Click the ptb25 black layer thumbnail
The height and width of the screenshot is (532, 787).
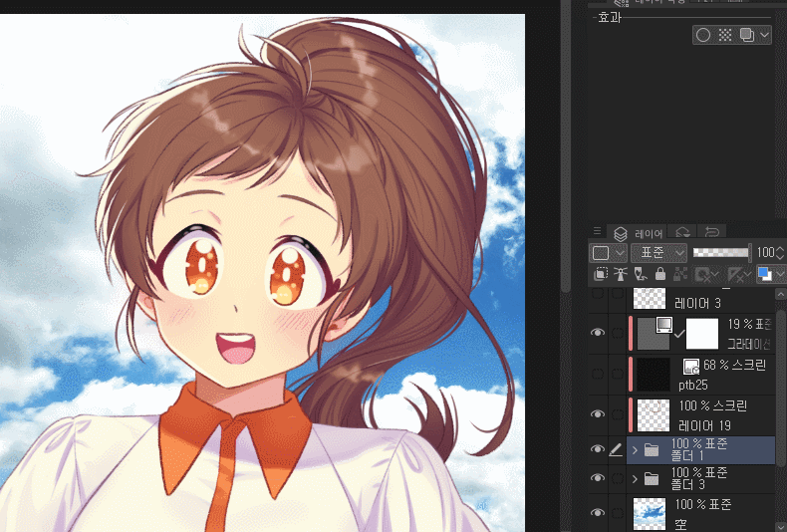(x=653, y=374)
